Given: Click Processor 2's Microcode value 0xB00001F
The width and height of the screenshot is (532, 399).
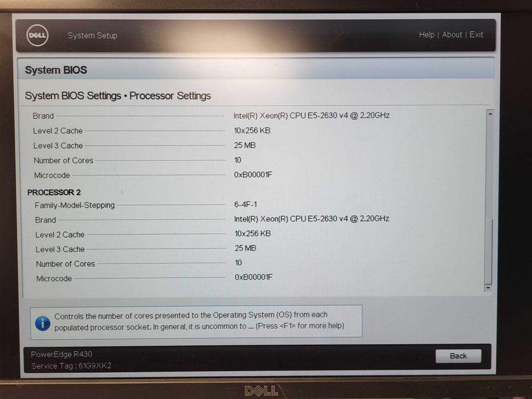Looking at the screenshot, I should click(254, 277).
